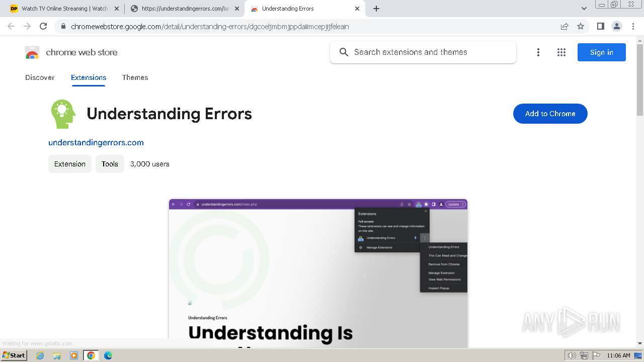Screen dimensions: 644x362
Task: Go back with the browser back arrow
Action: (x=11, y=26)
